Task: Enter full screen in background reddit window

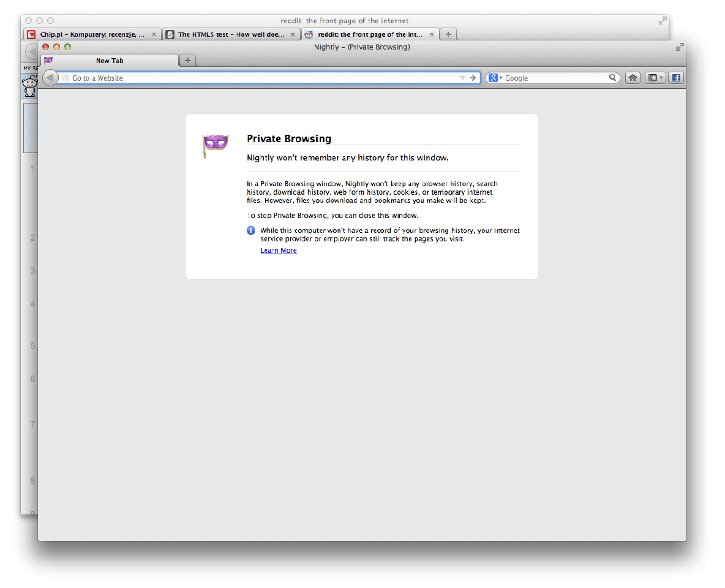Action: (x=663, y=20)
